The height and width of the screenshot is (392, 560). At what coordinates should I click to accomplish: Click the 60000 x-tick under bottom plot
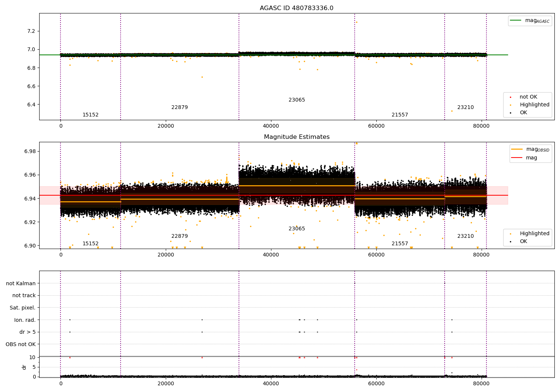376,384
